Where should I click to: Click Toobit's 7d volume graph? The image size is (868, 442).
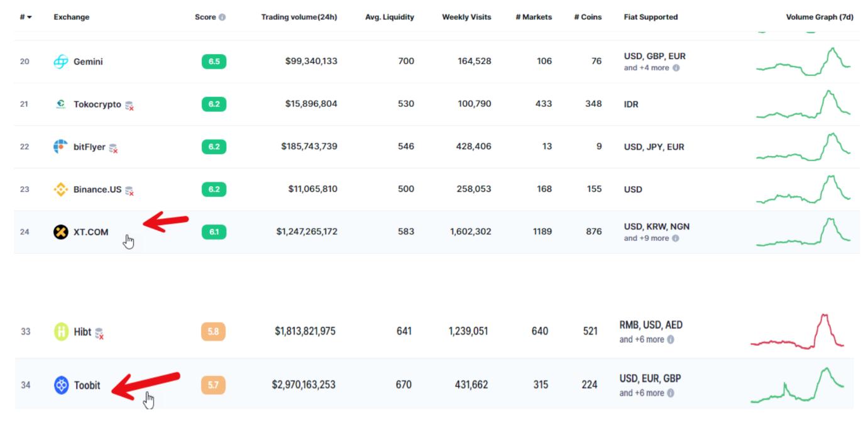797,385
